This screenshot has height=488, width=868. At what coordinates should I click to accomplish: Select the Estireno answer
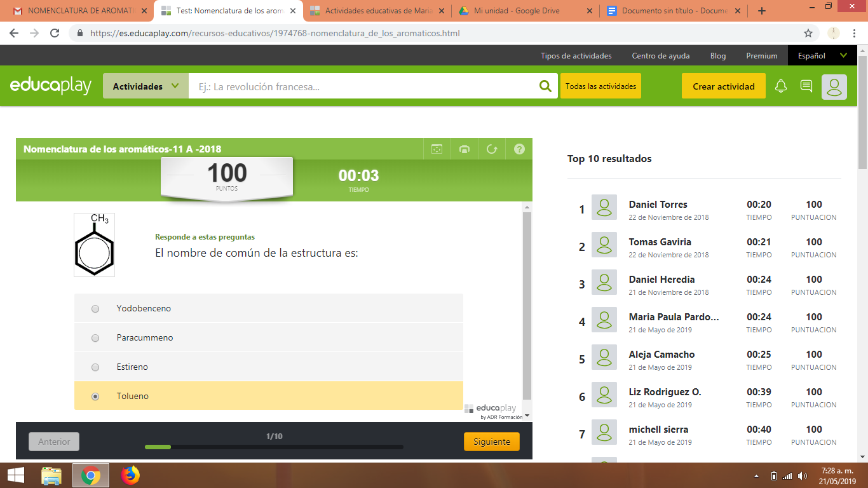269,367
